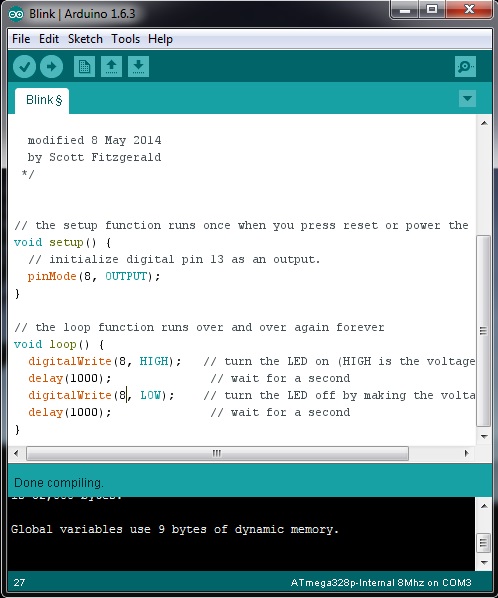
Task: Click the first 'delay(1000);' line
Action: point(70,378)
